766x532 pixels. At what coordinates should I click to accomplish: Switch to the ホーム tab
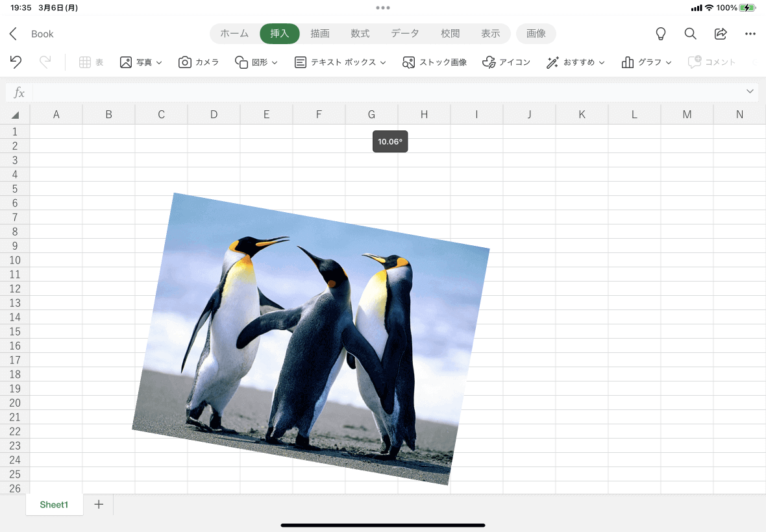234,34
